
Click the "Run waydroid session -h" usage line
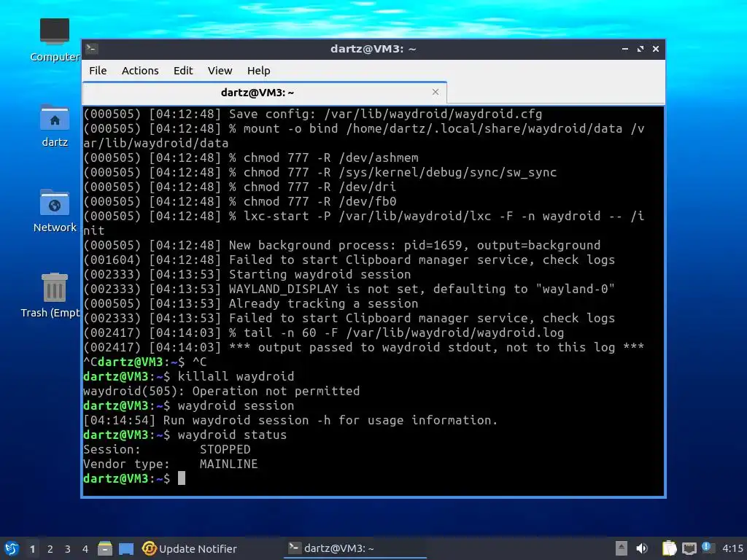pos(290,420)
